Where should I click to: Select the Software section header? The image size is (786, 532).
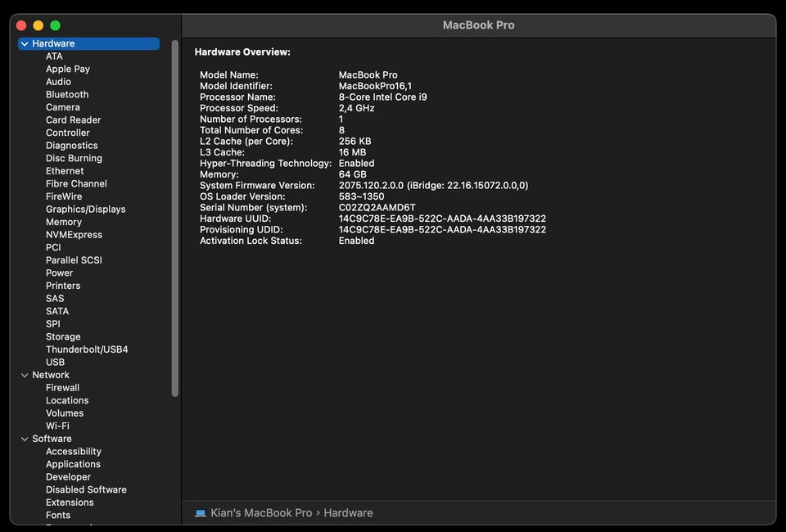[52, 439]
